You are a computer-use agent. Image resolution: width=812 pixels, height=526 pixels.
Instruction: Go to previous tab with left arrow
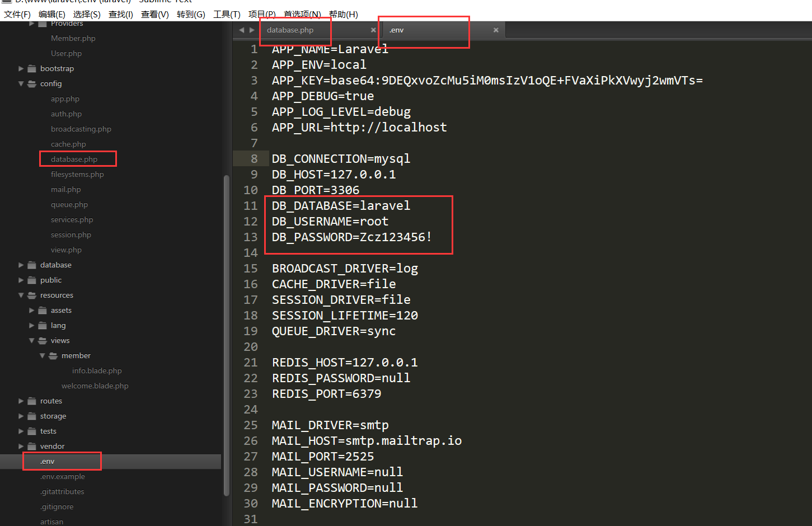(x=242, y=30)
